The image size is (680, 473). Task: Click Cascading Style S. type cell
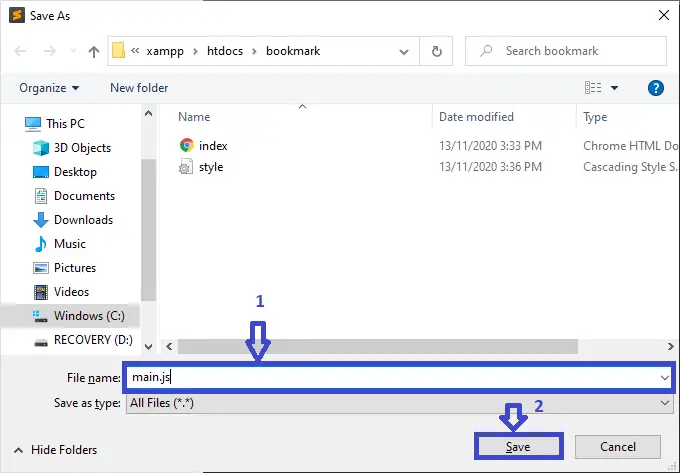point(630,167)
